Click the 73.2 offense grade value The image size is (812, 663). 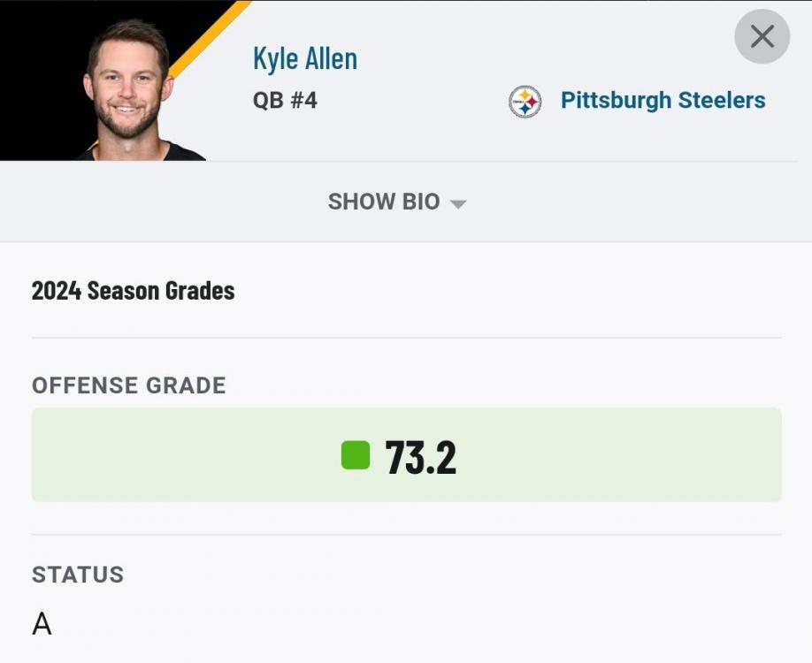point(420,457)
